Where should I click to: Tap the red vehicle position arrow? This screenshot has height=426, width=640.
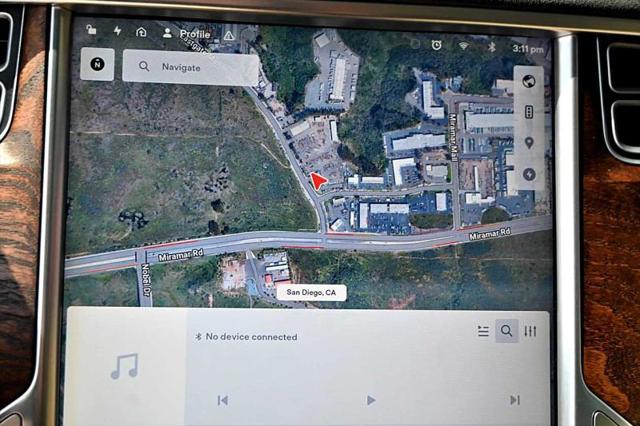318,181
